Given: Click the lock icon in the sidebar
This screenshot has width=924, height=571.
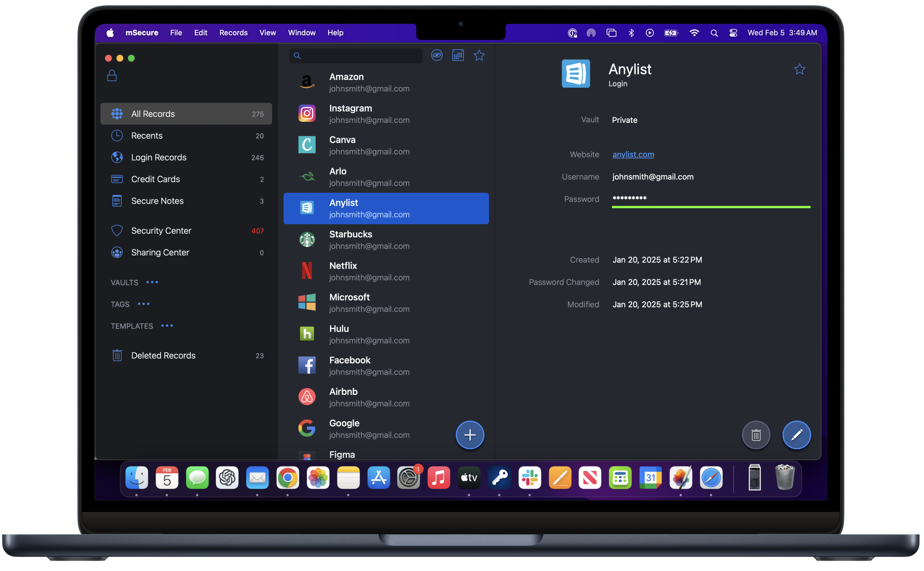Looking at the screenshot, I should tap(112, 76).
